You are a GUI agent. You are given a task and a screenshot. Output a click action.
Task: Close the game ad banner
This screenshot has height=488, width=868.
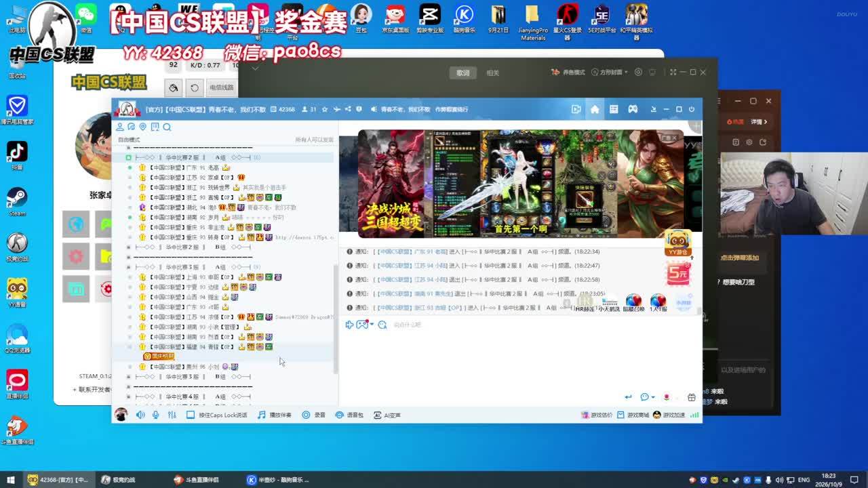[673, 138]
